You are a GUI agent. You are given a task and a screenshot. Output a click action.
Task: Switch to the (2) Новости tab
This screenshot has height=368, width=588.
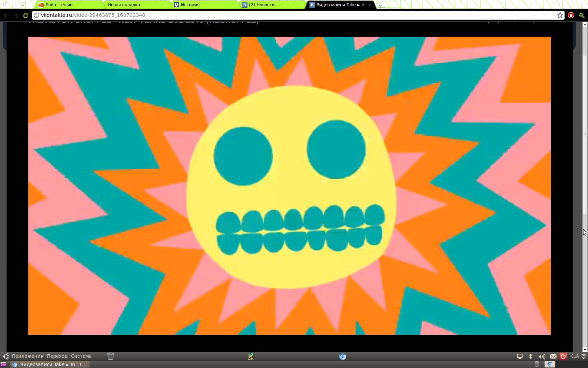point(273,5)
